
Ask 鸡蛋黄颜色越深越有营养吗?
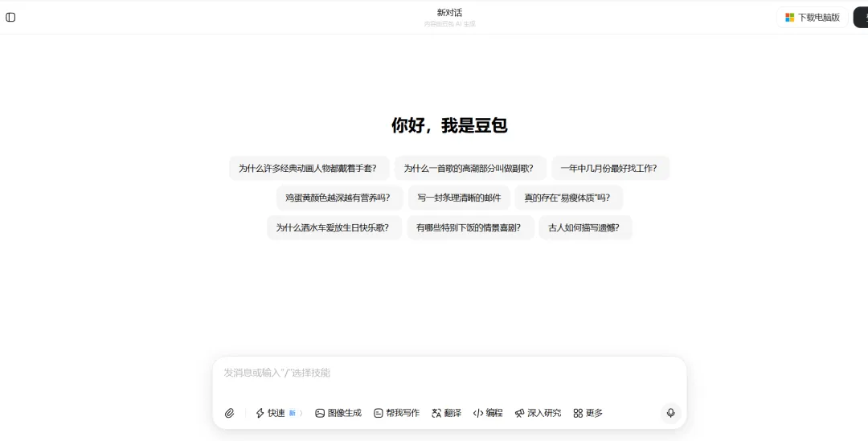tap(339, 198)
